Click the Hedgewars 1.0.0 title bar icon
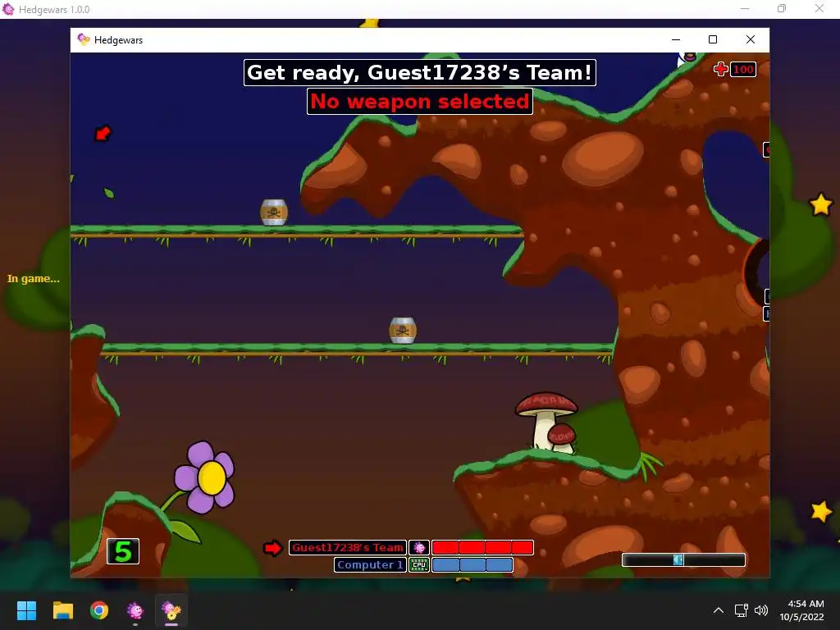The image size is (840, 630). click(x=8, y=9)
